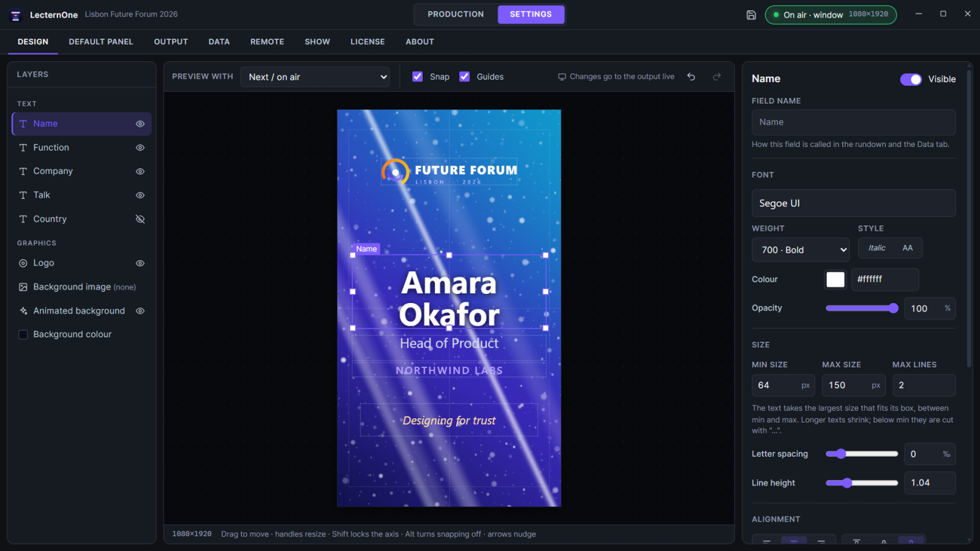This screenshot has height=551, width=980.
Task: Toggle the AA uppercase style button
Action: (x=908, y=248)
